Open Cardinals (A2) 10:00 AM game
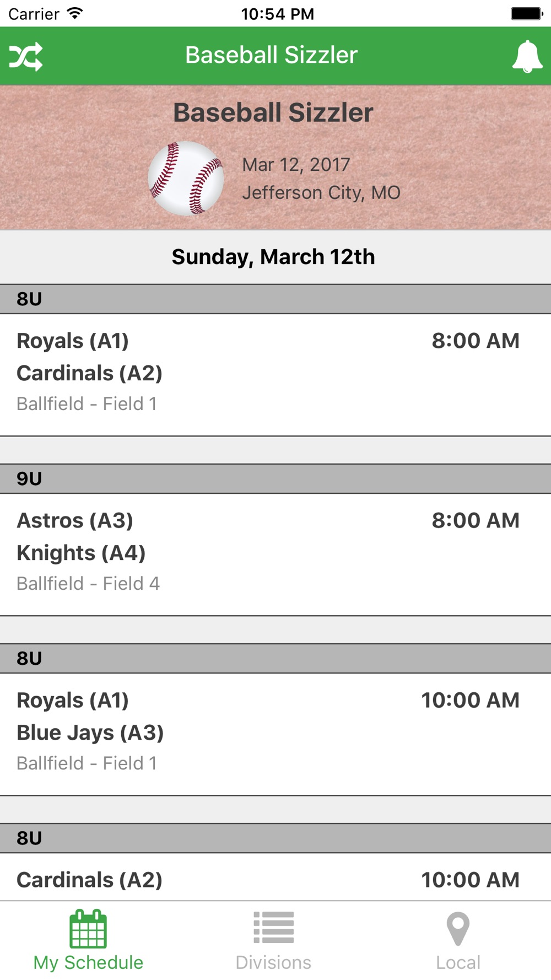This screenshot has width=551, height=980. pyautogui.click(x=275, y=880)
